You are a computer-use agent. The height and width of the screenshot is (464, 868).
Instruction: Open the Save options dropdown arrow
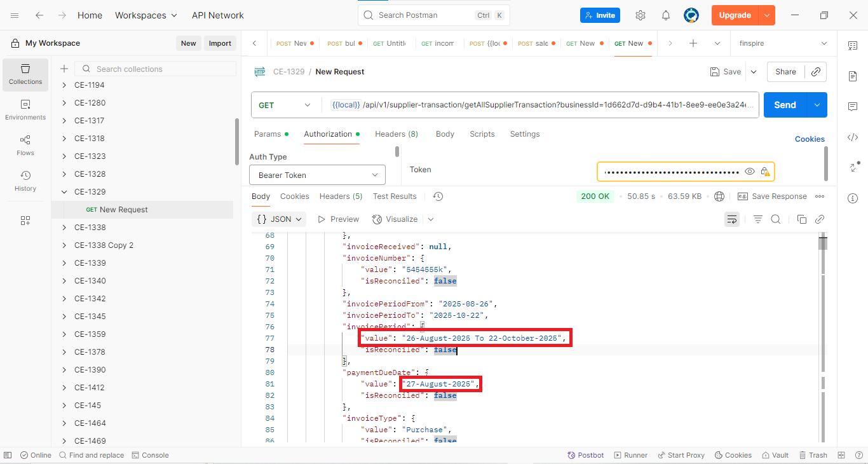pyautogui.click(x=754, y=72)
